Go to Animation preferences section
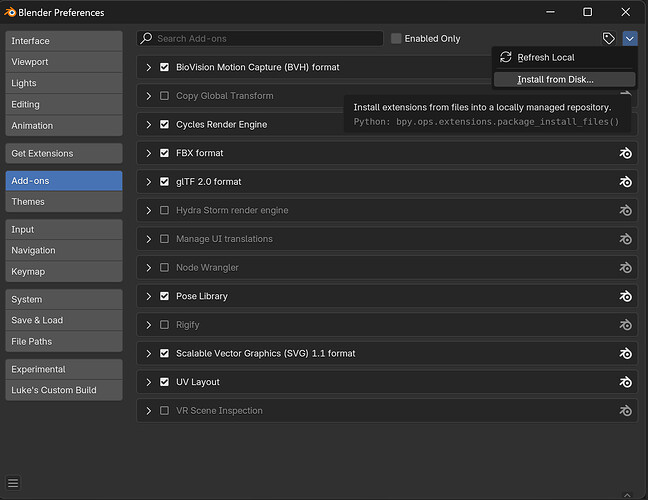 tap(64, 125)
